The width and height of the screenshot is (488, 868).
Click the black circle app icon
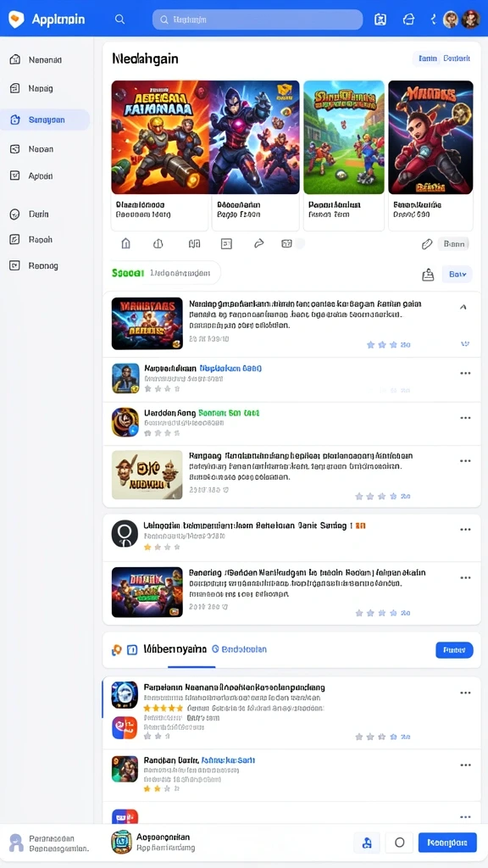125,534
